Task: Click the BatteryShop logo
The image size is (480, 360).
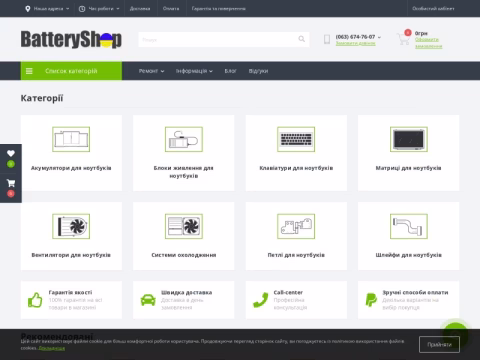Action: 71,39
